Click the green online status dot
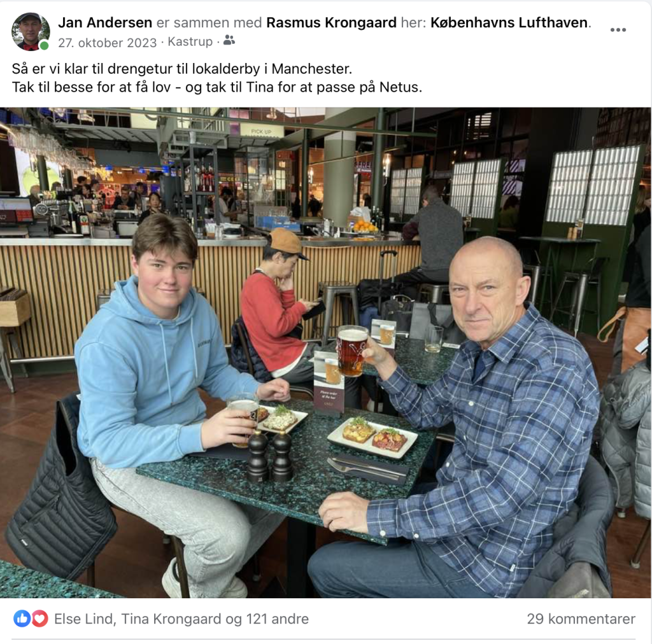 click(44, 45)
